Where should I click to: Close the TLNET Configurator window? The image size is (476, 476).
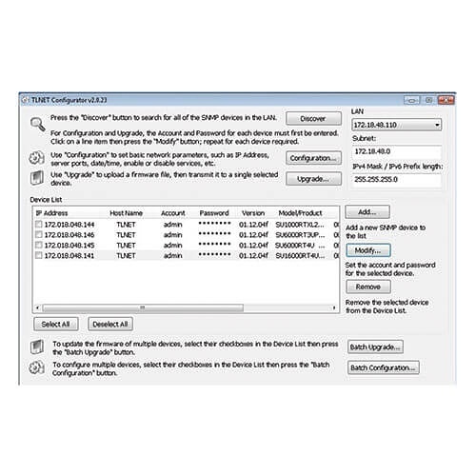click(446, 100)
